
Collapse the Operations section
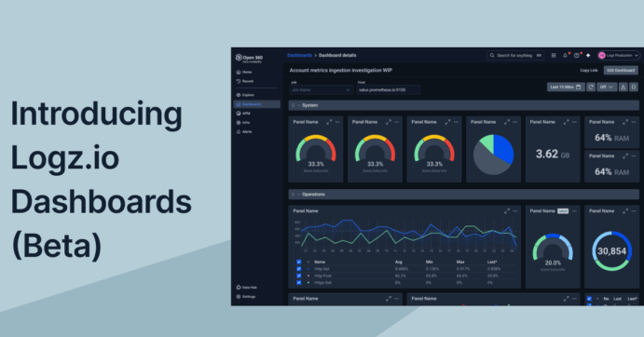pyautogui.click(x=298, y=195)
